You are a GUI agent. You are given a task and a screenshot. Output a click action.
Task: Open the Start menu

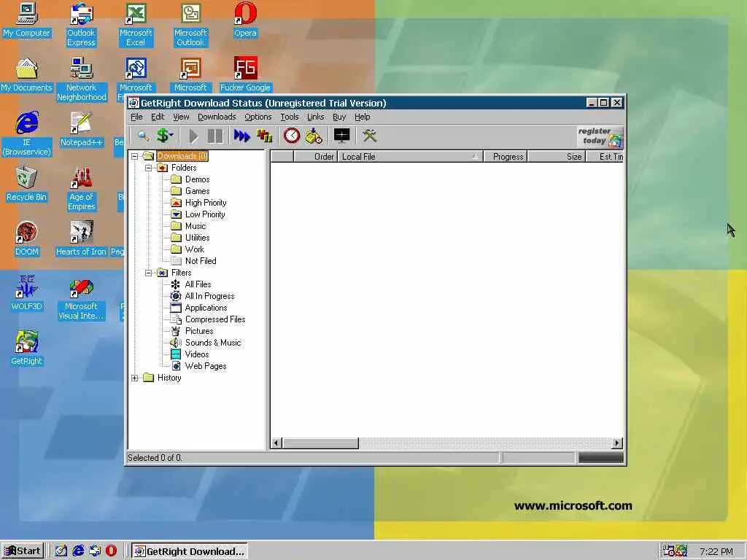click(23, 551)
